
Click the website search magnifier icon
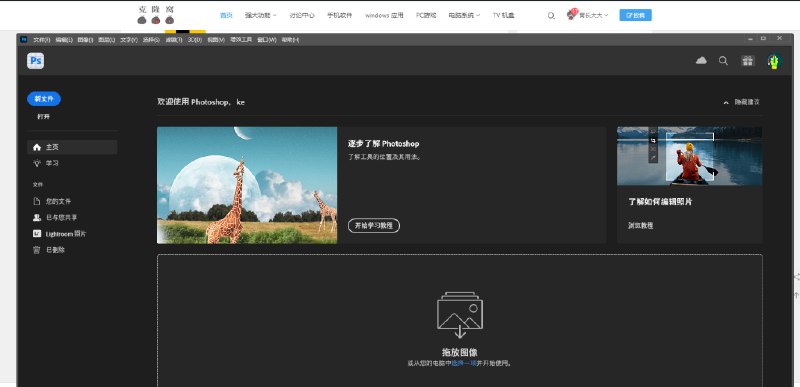(551, 16)
